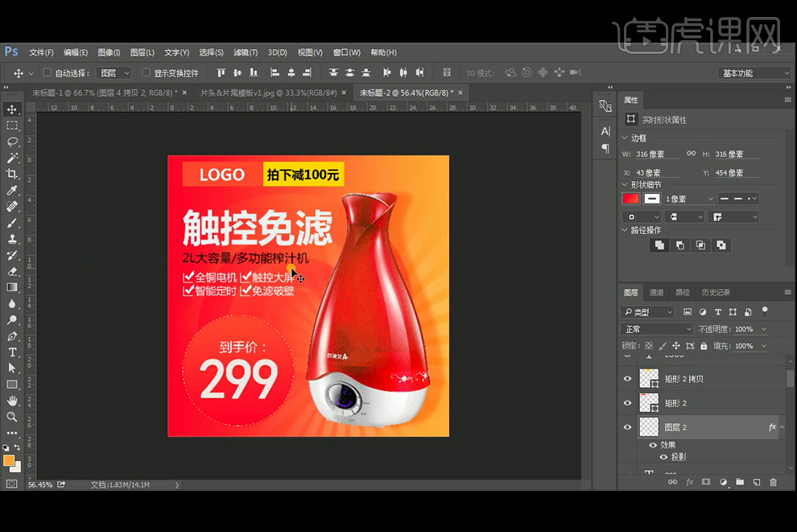Open the 基本功能 workspace dropdown
Image resolution: width=797 pixels, height=532 pixels.
point(754,73)
